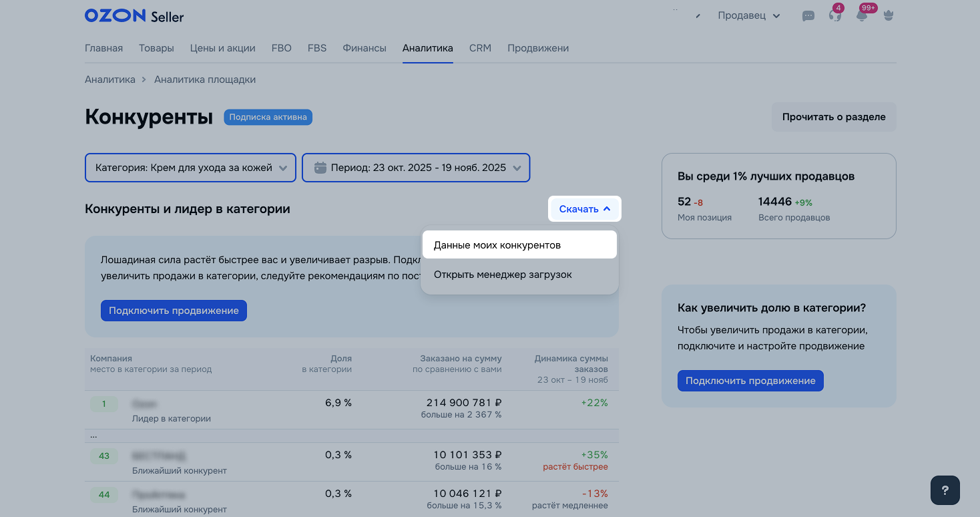Open notifications bell icon

coord(862,16)
